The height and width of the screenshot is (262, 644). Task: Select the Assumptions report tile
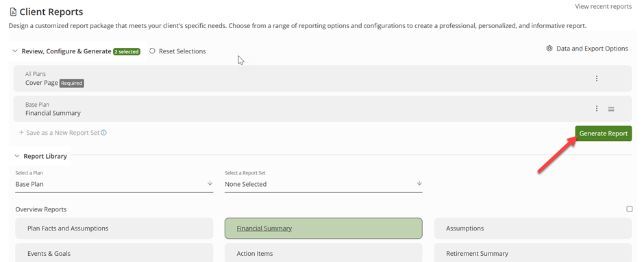point(533,228)
